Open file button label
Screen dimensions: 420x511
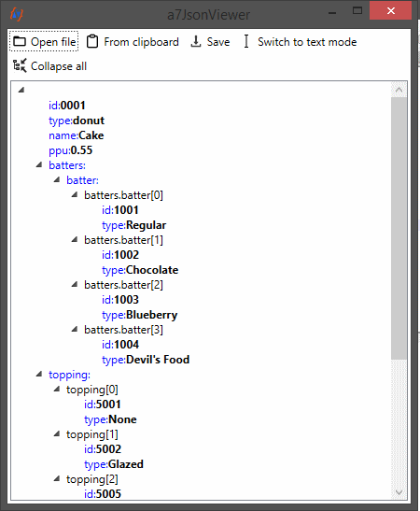coord(53,42)
